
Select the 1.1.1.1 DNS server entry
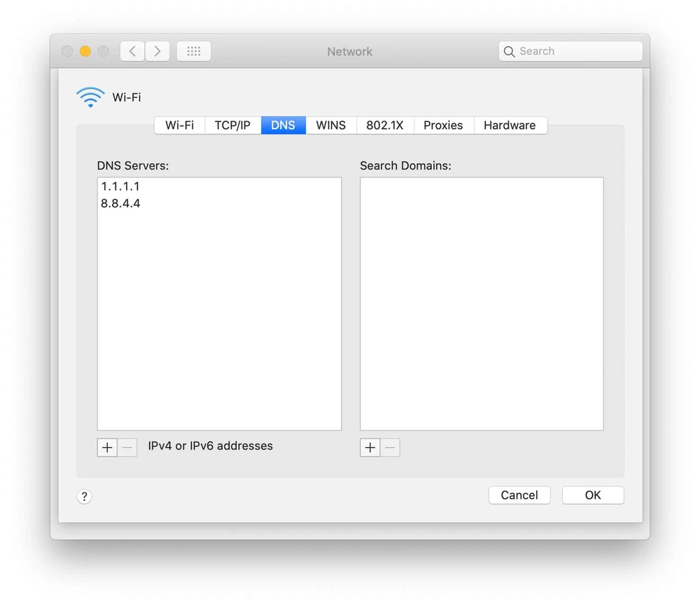(x=120, y=186)
